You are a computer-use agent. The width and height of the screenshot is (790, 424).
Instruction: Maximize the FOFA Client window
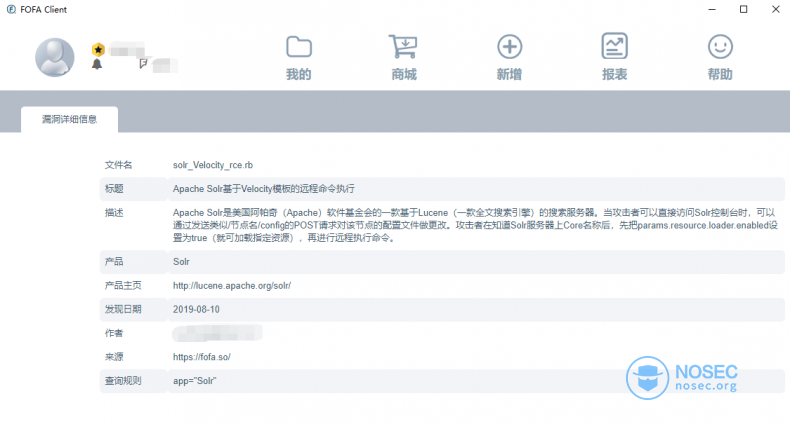pos(744,10)
